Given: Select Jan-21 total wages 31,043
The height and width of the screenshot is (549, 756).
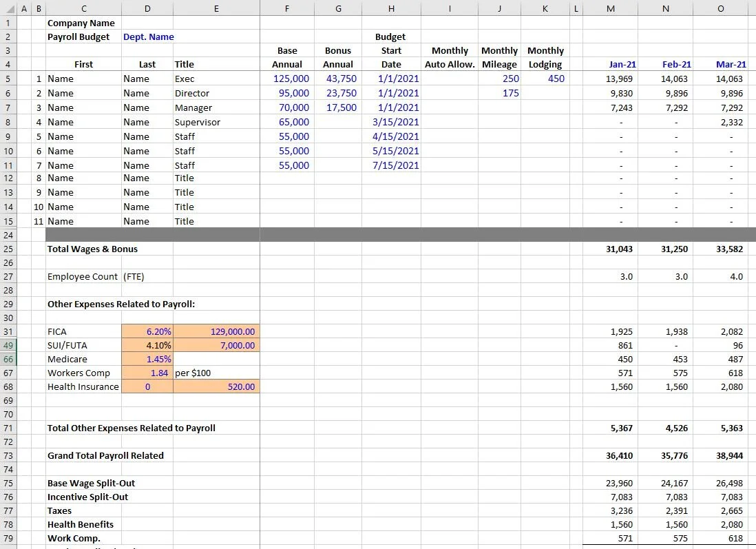Looking at the screenshot, I should 611,249.
